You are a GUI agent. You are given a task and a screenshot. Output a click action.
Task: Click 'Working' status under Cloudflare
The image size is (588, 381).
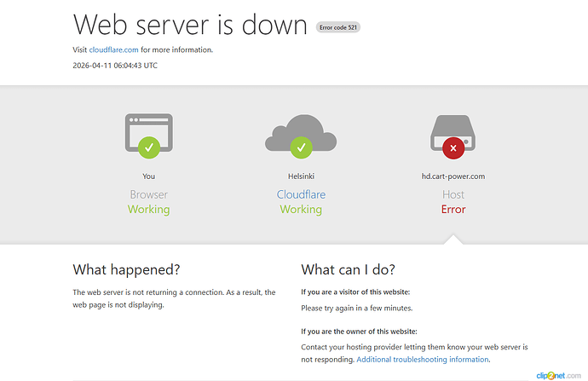pyautogui.click(x=301, y=209)
